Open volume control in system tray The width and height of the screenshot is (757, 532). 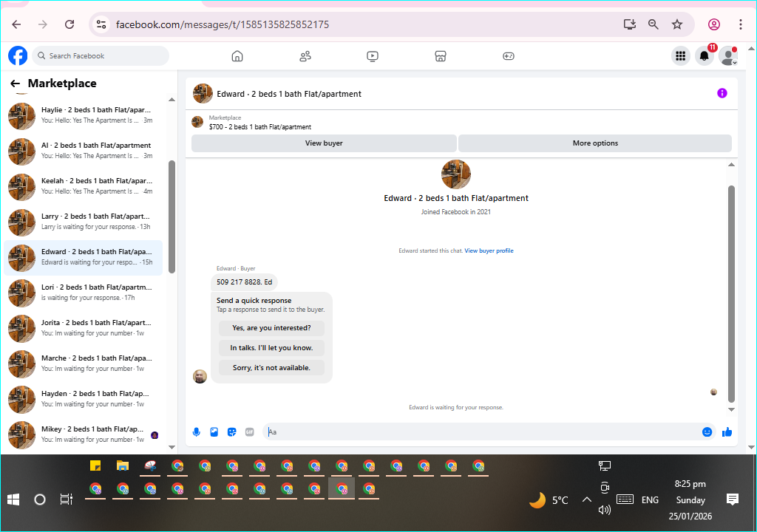click(x=605, y=510)
